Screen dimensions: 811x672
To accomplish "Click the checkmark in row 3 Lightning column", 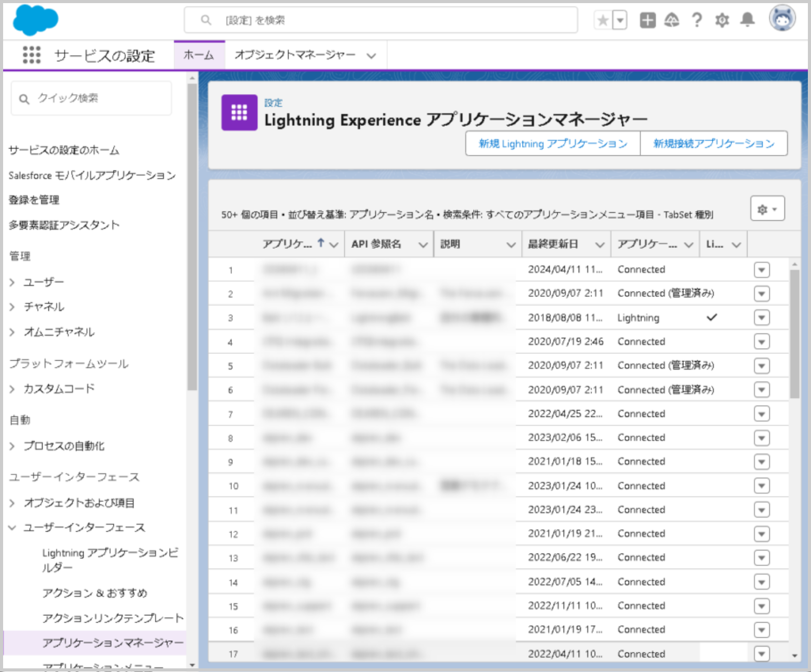I will (x=712, y=317).
